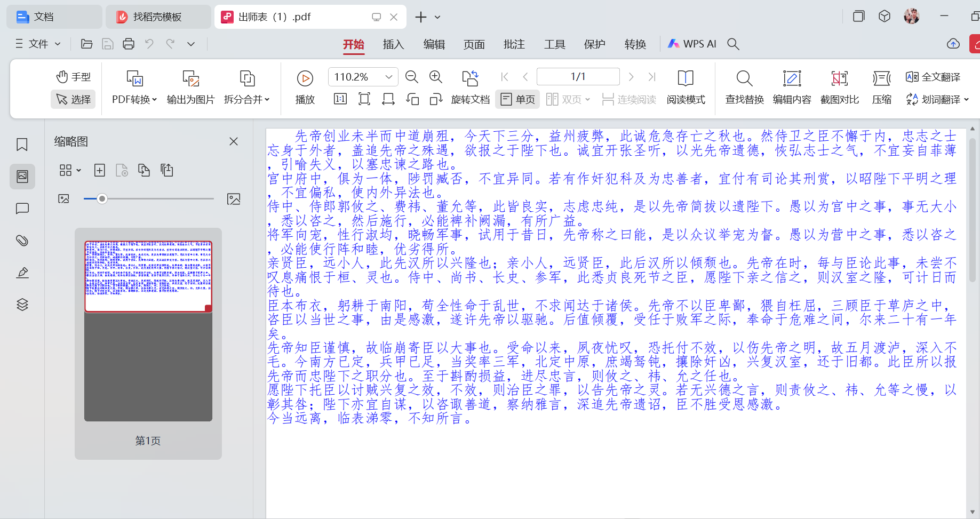Select 第1页 page thumbnail
The width and height of the screenshot is (980, 519).
[148, 344]
